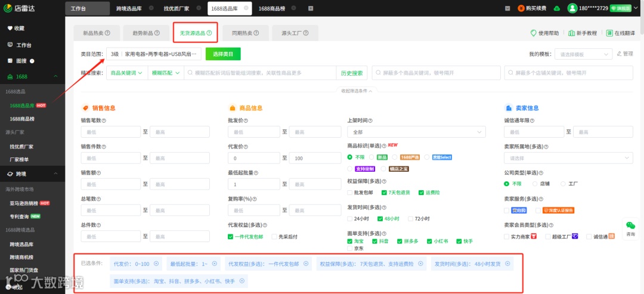Close the 跨境选品库 tab via its x

click(151, 8)
